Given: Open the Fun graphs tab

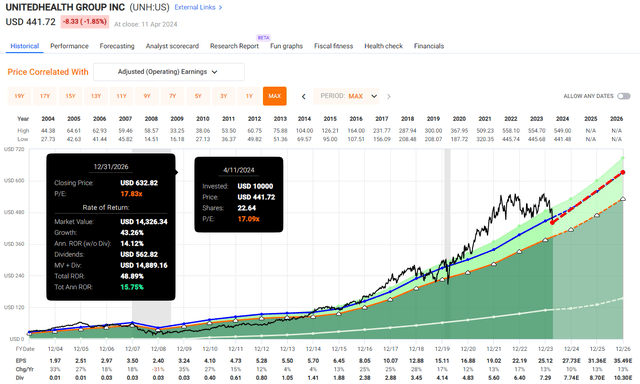Looking at the screenshot, I should [287, 46].
